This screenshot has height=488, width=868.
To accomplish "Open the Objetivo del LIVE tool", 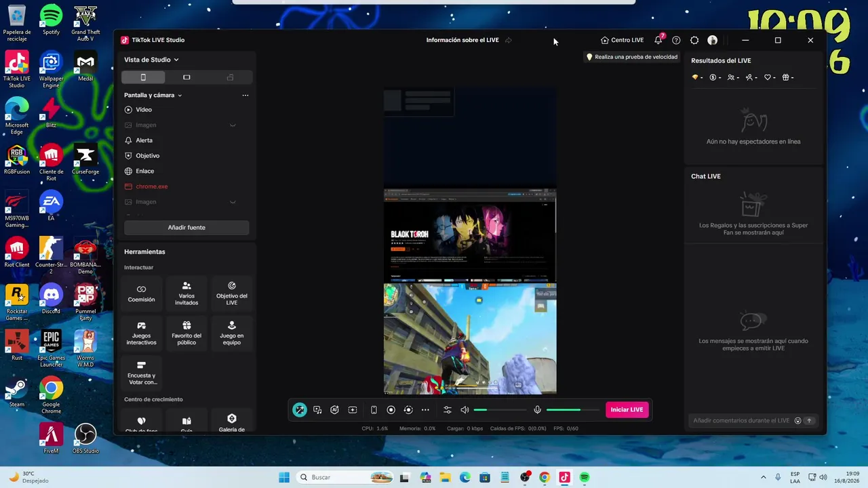I will click(x=232, y=293).
